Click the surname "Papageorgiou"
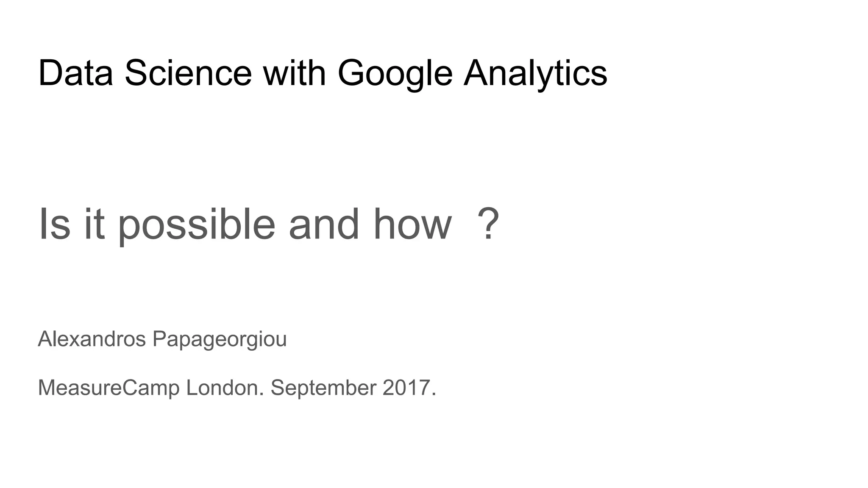This screenshot has width=868, height=488. click(220, 341)
